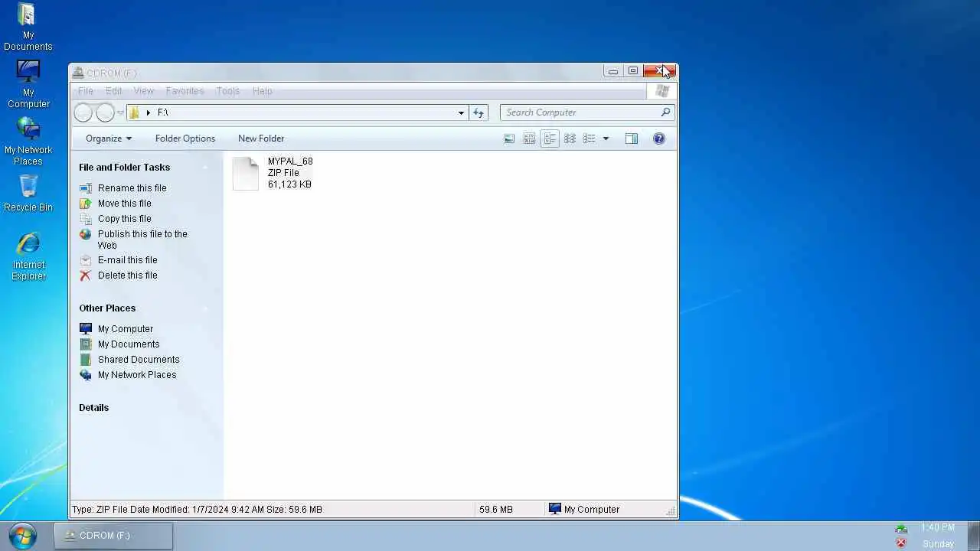Open the Help menu
Image resolution: width=980 pixels, height=551 pixels.
click(x=263, y=91)
